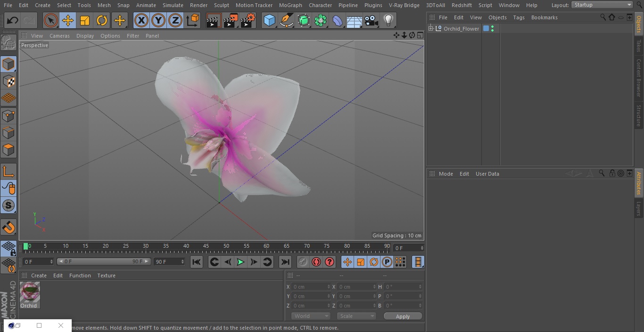
Task: Switch to Texture mode
Action: (x=8, y=81)
